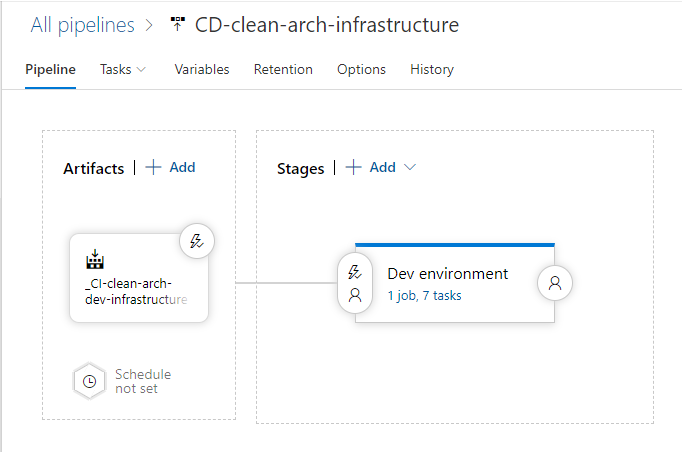Viewport: 682px width, 452px height.
Task: Go to All pipelines breadcrumb
Action: pos(84,25)
